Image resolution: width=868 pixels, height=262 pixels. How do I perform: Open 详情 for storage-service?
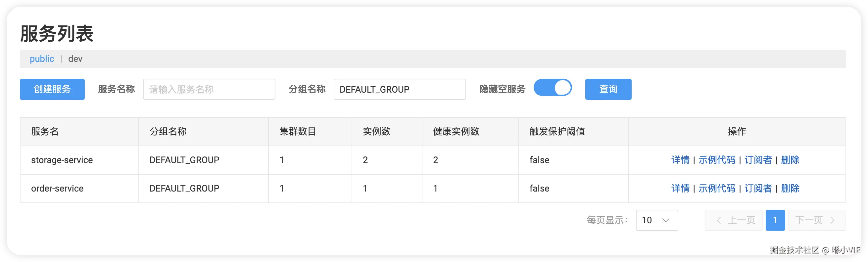(680, 160)
